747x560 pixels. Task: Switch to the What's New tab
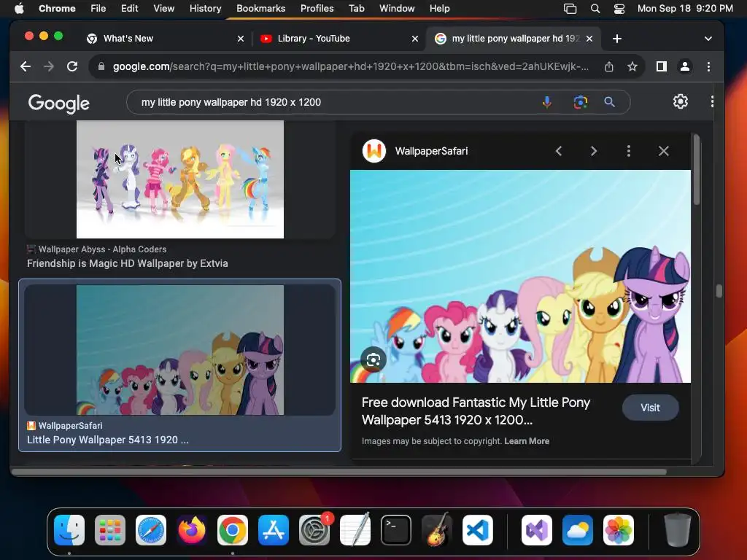[x=163, y=39]
